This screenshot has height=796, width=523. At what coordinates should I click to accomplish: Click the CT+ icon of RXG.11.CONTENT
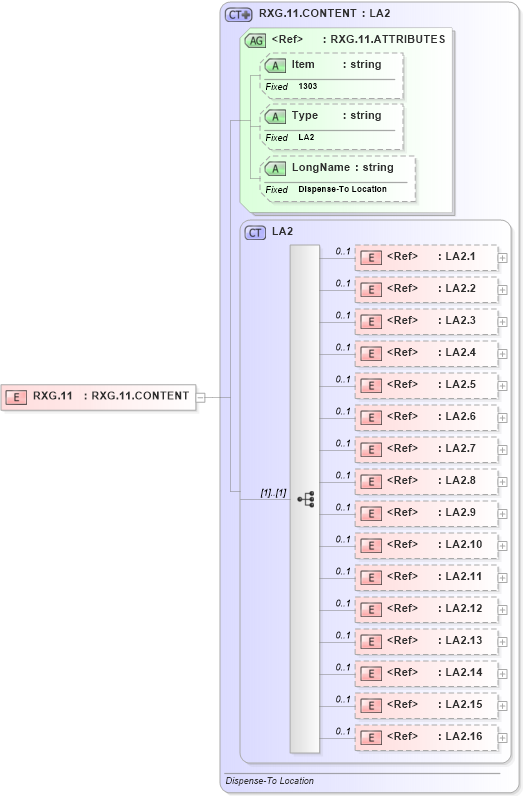pyautogui.click(x=239, y=14)
